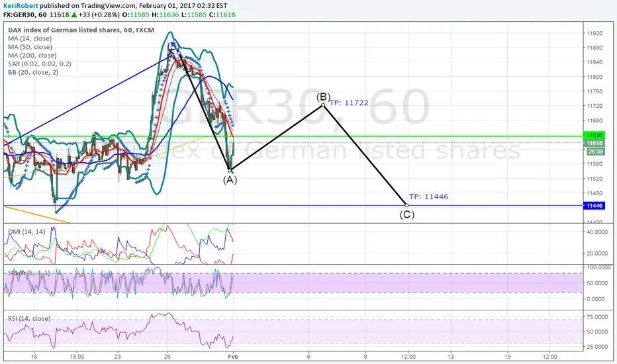
Task: Click the green 11636 price axis tag
Action: pyautogui.click(x=594, y=135)
